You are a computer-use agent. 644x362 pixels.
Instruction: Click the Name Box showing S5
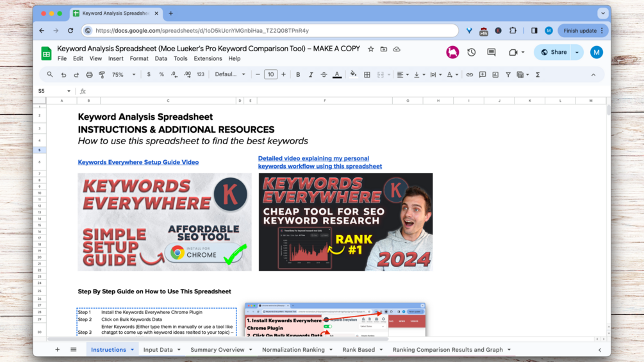(54, 91)
